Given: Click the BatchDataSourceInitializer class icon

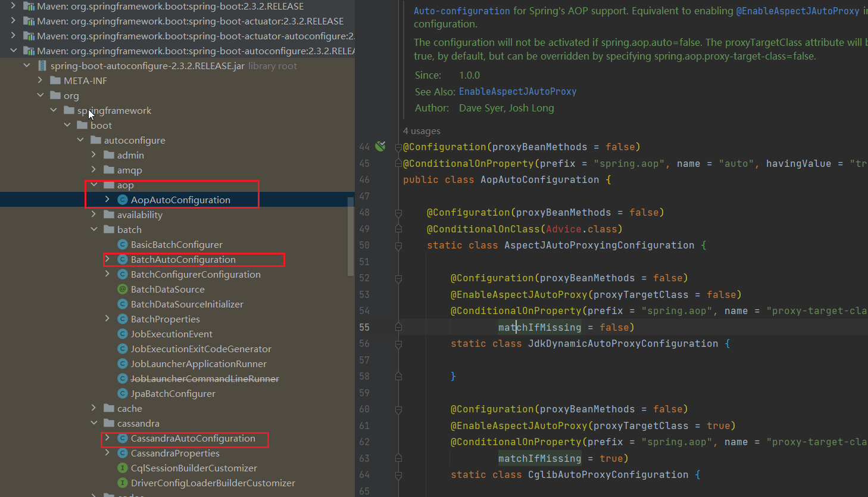Looking at the screenshot, I should coord(123,304).
